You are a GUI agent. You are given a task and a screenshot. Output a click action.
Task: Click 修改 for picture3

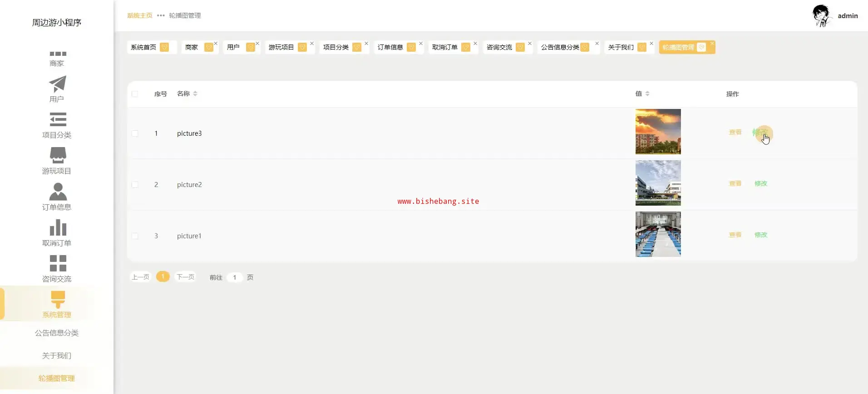761,132
